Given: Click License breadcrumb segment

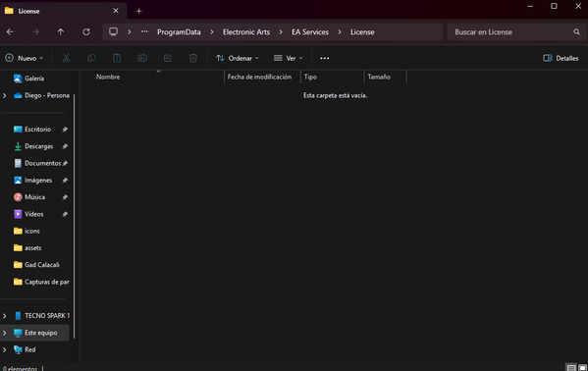Looking at the screenshot, I should click(x=362, y=31).
